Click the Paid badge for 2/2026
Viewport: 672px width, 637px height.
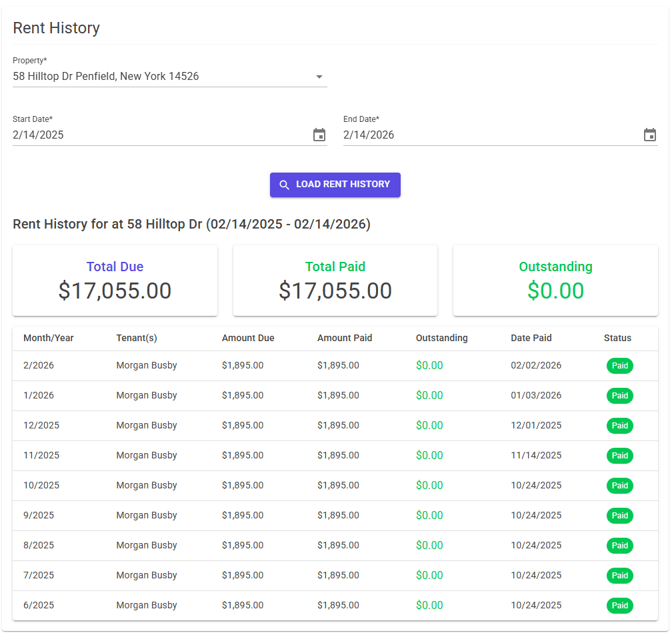619,365
